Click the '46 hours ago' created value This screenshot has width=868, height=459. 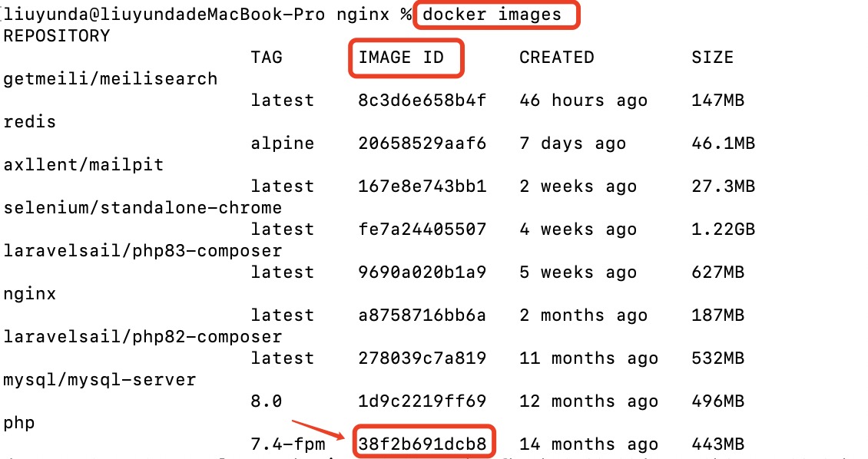pos(584,101)
